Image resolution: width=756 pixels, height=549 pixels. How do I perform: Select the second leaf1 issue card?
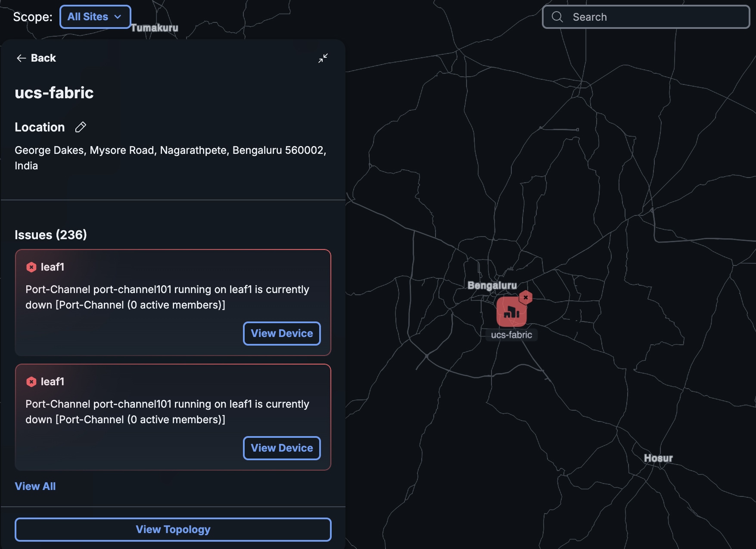173,417
